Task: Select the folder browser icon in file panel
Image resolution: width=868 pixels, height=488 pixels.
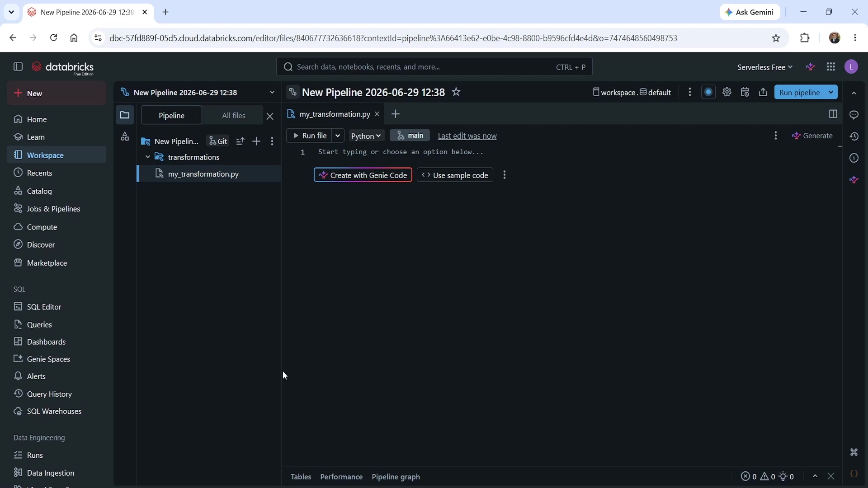Action: tap(125, 115)
